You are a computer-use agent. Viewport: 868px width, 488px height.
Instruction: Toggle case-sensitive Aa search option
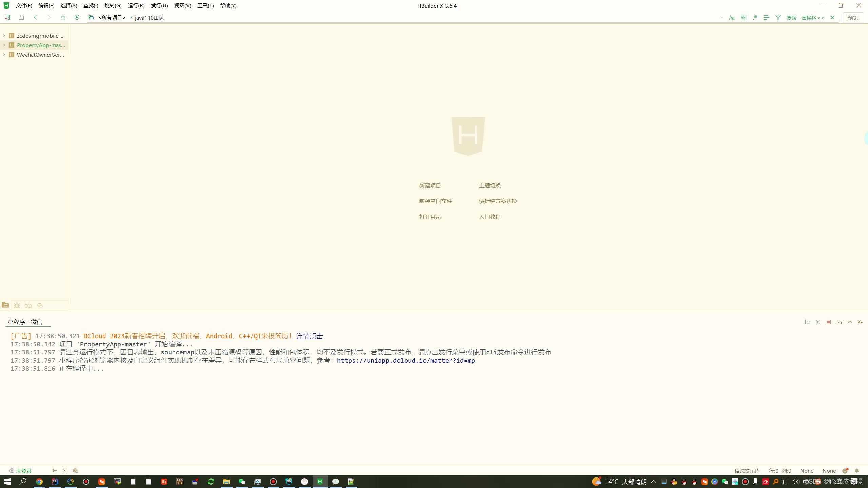point(732,17)
